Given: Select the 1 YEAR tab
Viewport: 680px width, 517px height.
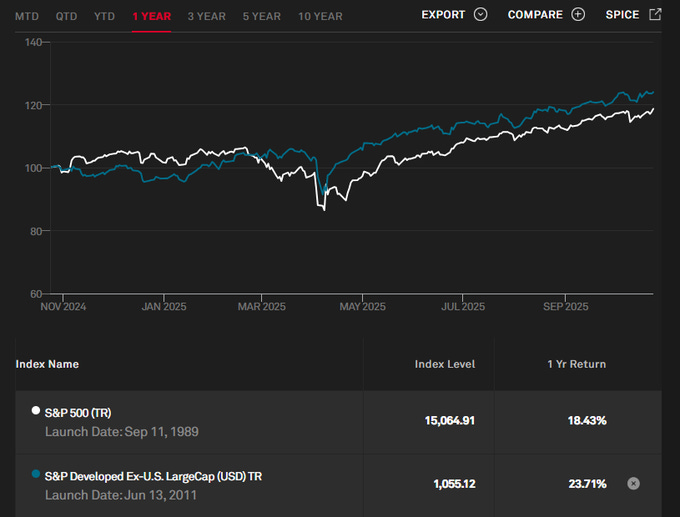Looking at the screenshot, I should [151, 16].
